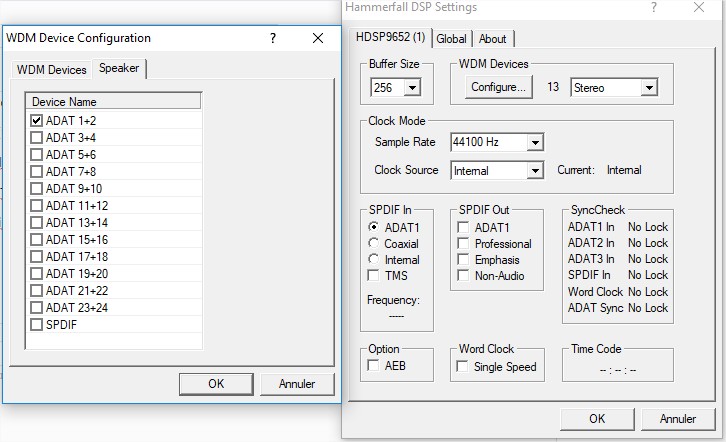Enable the Professional SPDIF Out option
Image resolution: width=726 pixels, height=442 pixels.
463,243
